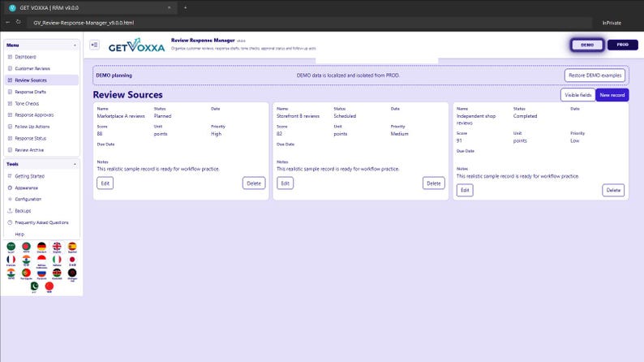This screenshot has height=362, width=644.
Task: Open Dashboard from the sidebar menu
Action: [x=41, y=57]
